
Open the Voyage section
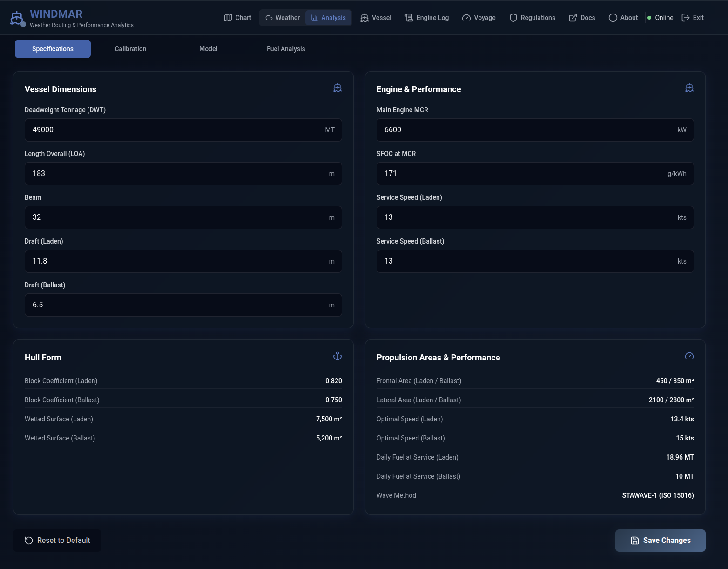(479, 18)
